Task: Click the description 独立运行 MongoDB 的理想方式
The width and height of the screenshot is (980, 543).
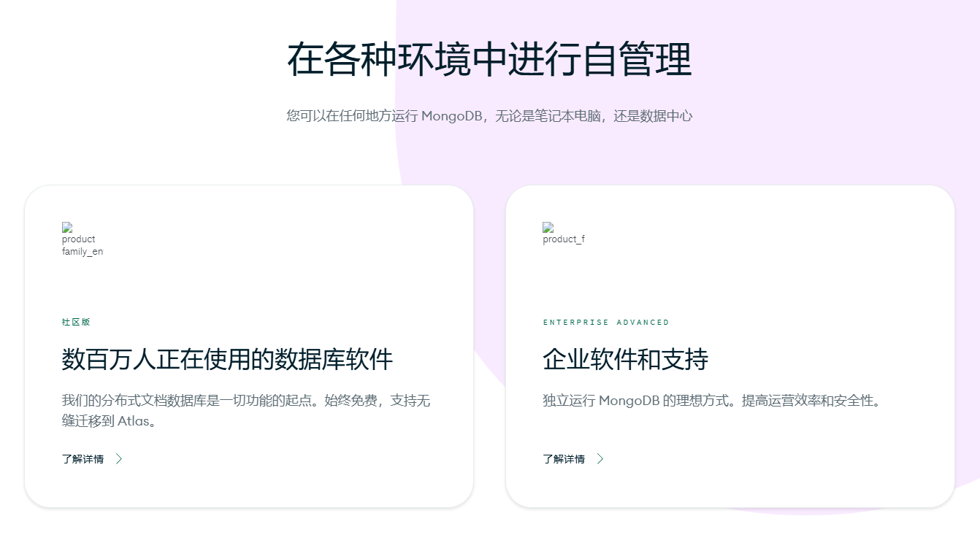Action: click(713, 401)
